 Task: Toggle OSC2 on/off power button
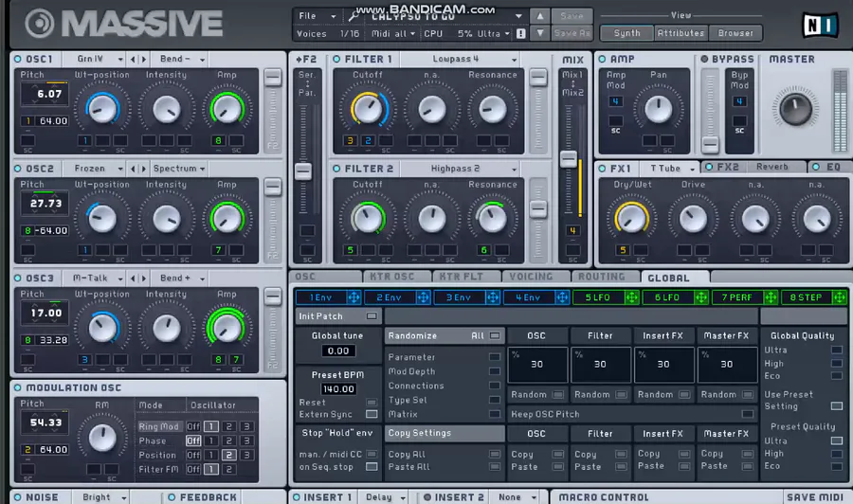pos(18,169)
